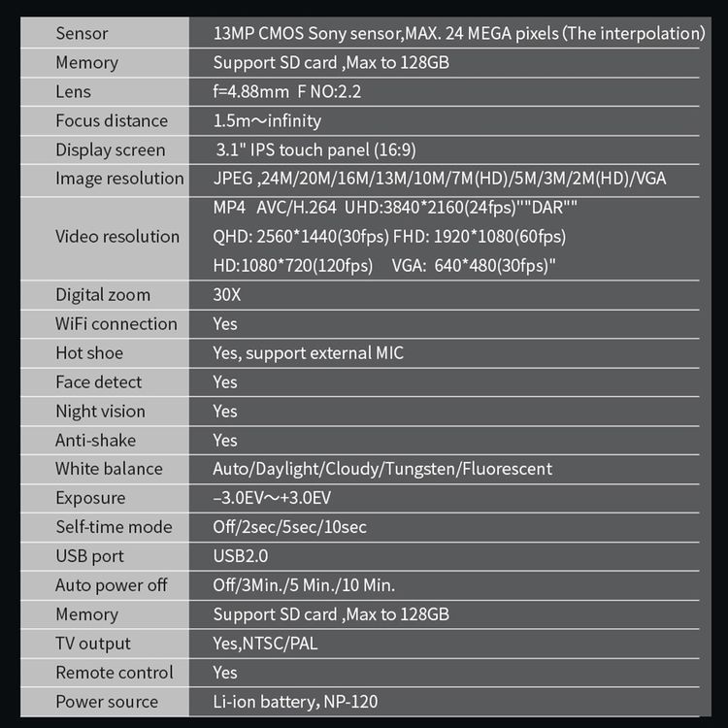Viewport: 728px width, 728px height.
Task: Select the 3.1" IPS touch panel value
Action: [315, 149]
